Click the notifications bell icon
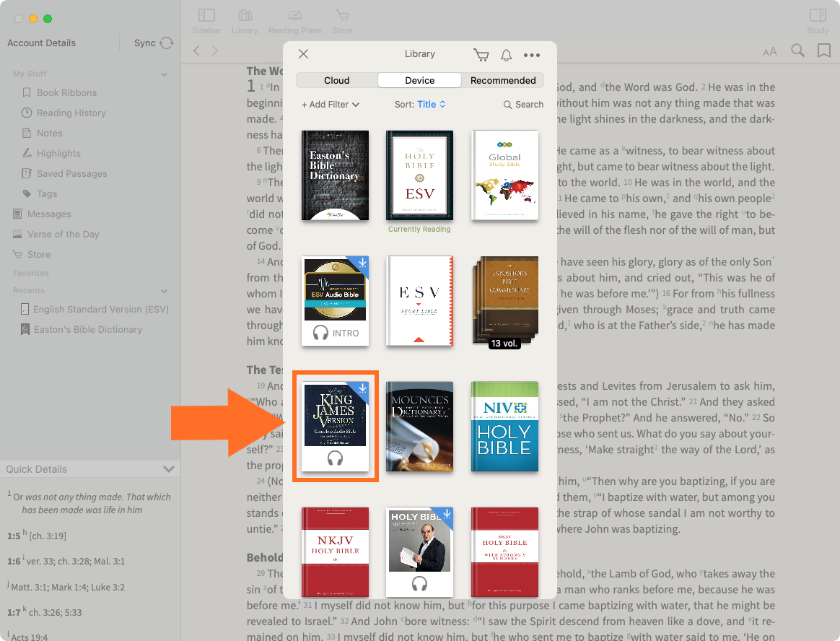This screenshot has height=641, width=840. coord(507,55)
